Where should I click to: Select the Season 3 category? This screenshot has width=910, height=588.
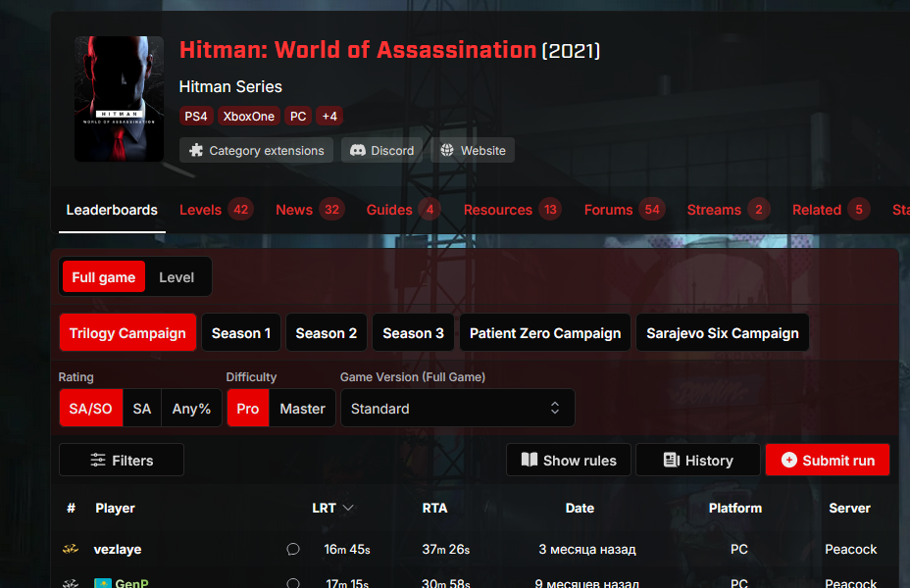(x=413, y=333)
